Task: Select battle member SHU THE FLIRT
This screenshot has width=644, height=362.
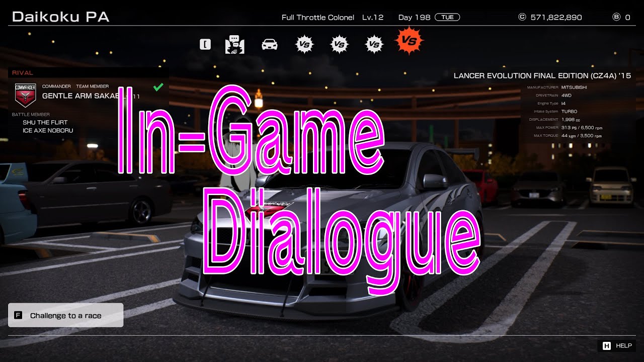Action: click(45, 122)
